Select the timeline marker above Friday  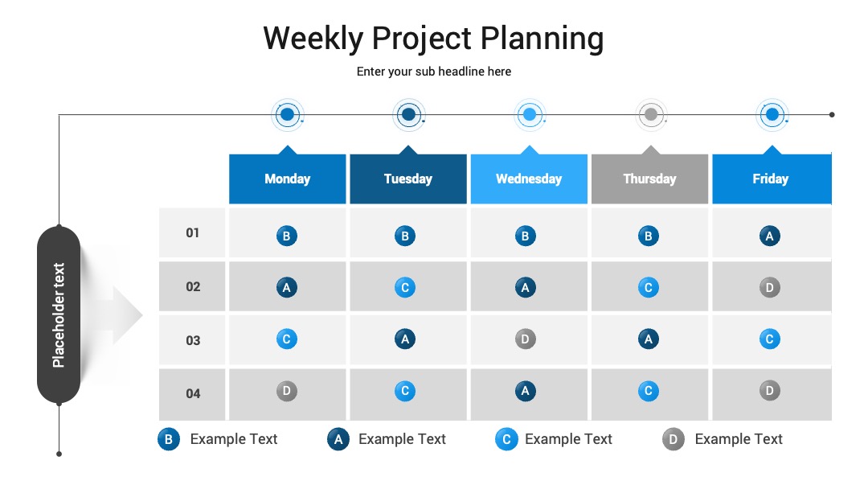[x=772, y=115]
